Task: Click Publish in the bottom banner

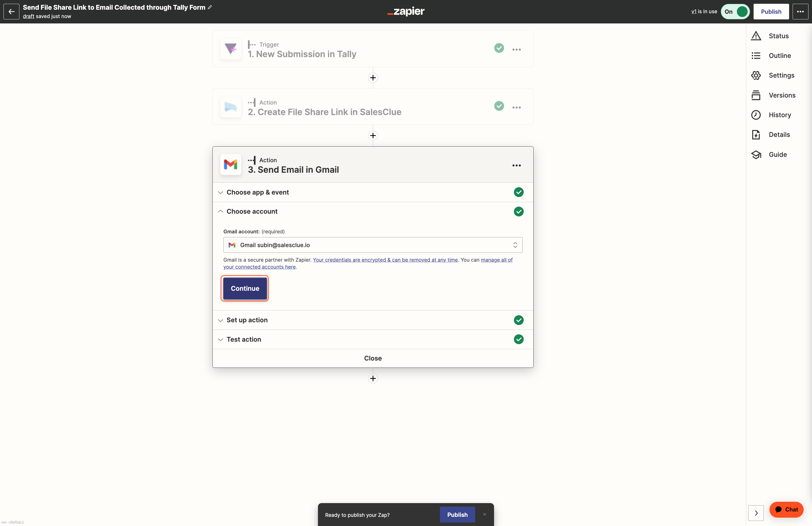Action: coord(457,514)
